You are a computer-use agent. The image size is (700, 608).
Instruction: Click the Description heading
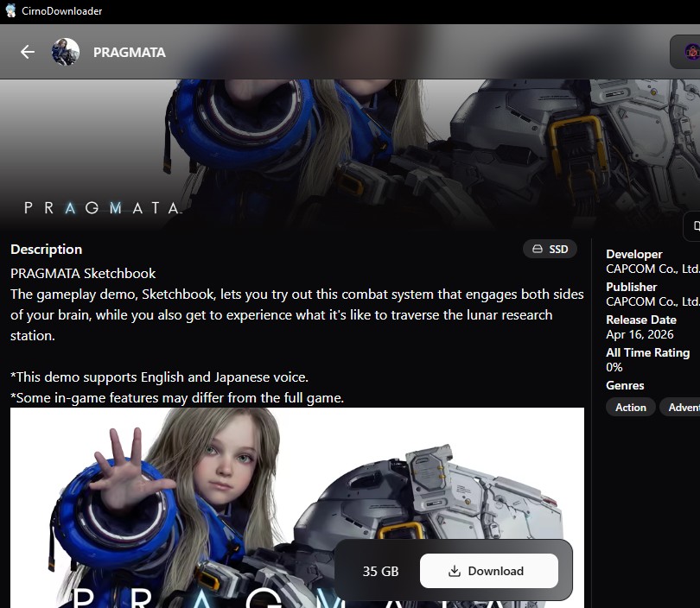coord(47,250)
